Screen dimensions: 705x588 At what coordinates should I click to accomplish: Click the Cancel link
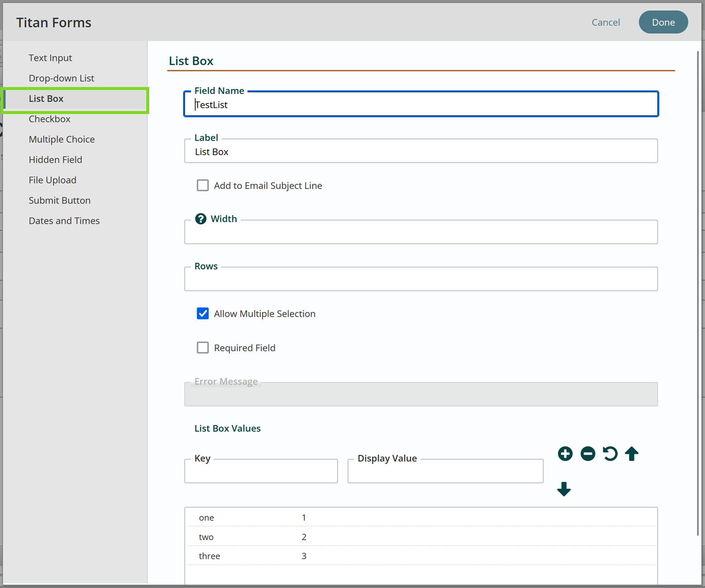(x=606, y=22)
